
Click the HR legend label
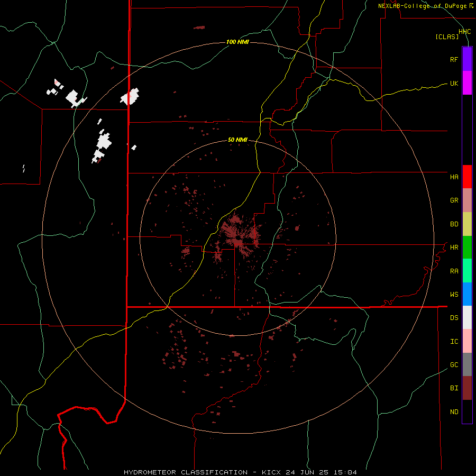pos(454,248)
